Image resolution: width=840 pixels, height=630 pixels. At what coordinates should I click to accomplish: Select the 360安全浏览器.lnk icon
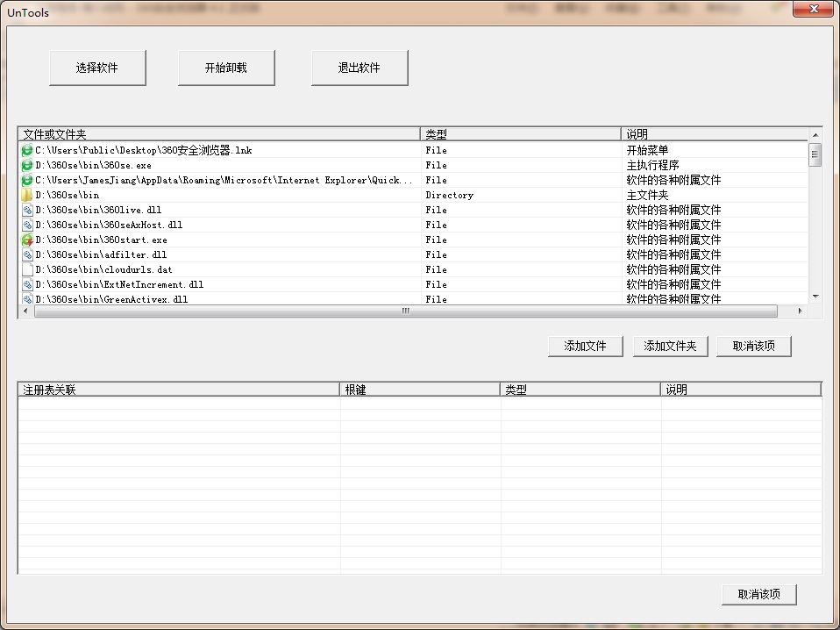coord(27,150)
